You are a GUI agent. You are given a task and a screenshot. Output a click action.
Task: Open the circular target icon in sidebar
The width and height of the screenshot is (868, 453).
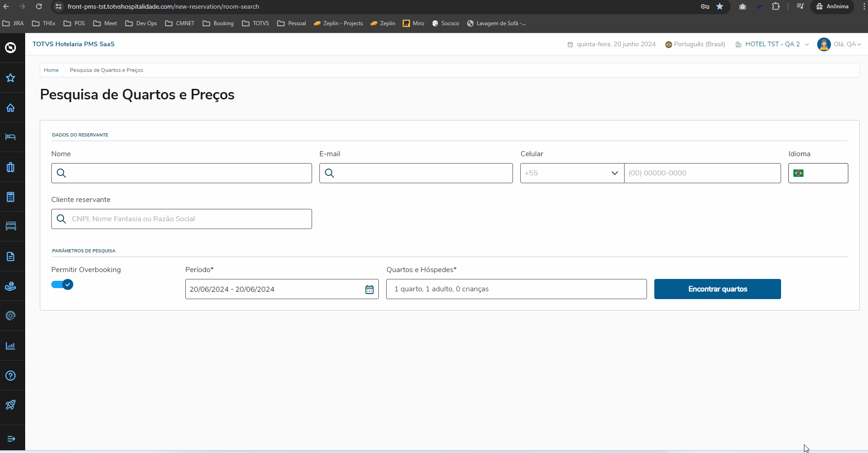(x=11, y=316)
